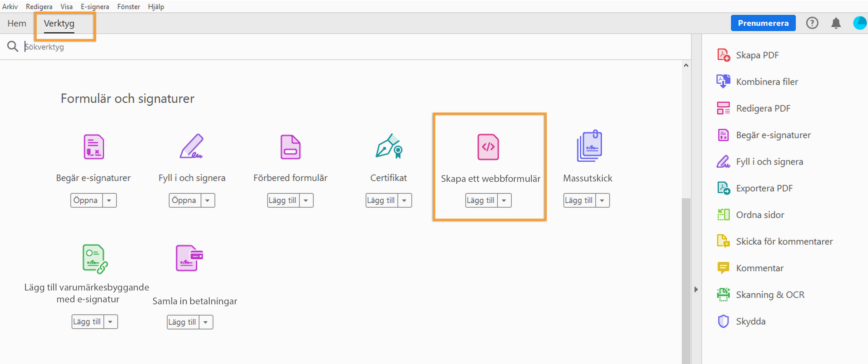Open dropdown arrow for Massutskick Lägg till
The width and height of the screenshot is (868, 364).
point(602,200)
